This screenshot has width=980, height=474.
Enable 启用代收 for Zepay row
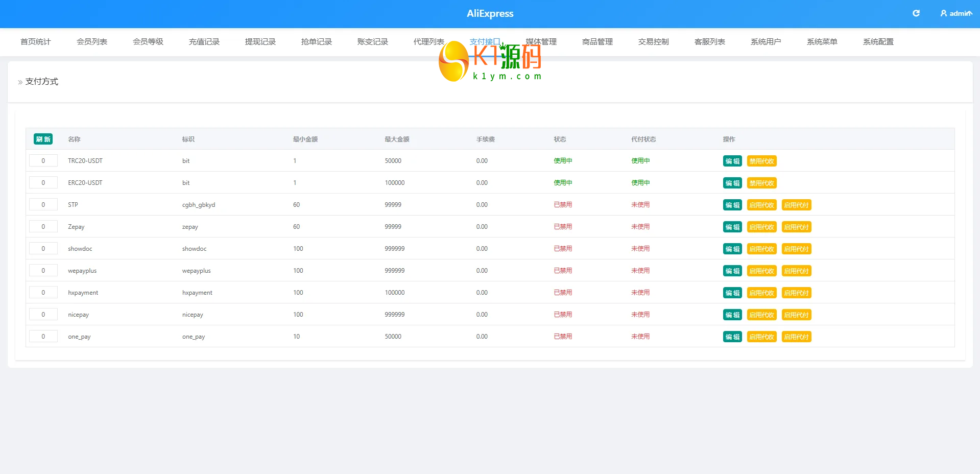761,227
